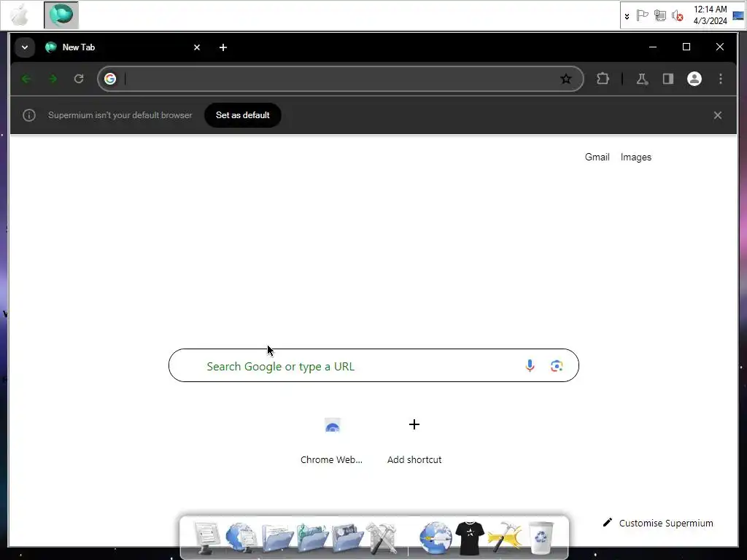747x560 pixels.
Task: Open the music folder dock icon
Action: click(x=312, y=538)
